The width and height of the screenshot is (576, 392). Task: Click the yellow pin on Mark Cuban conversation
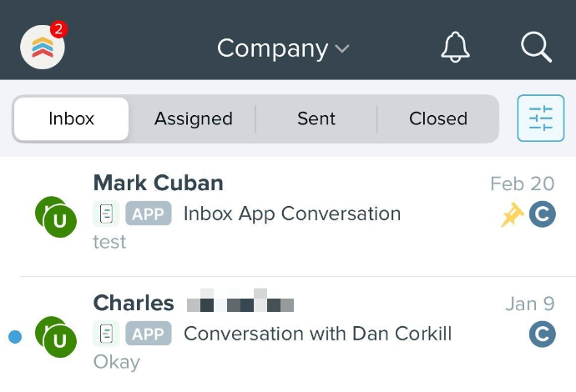pos(512,214)
